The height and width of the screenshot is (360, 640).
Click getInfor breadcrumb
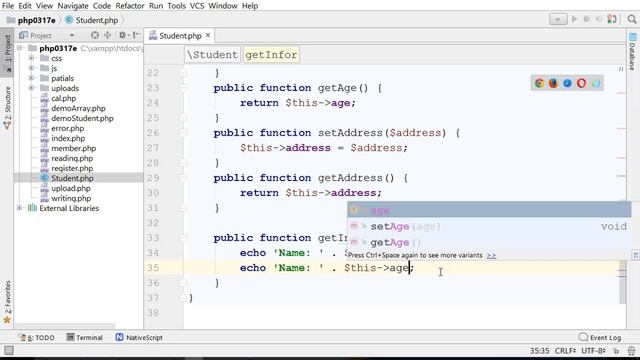(271, 55)
